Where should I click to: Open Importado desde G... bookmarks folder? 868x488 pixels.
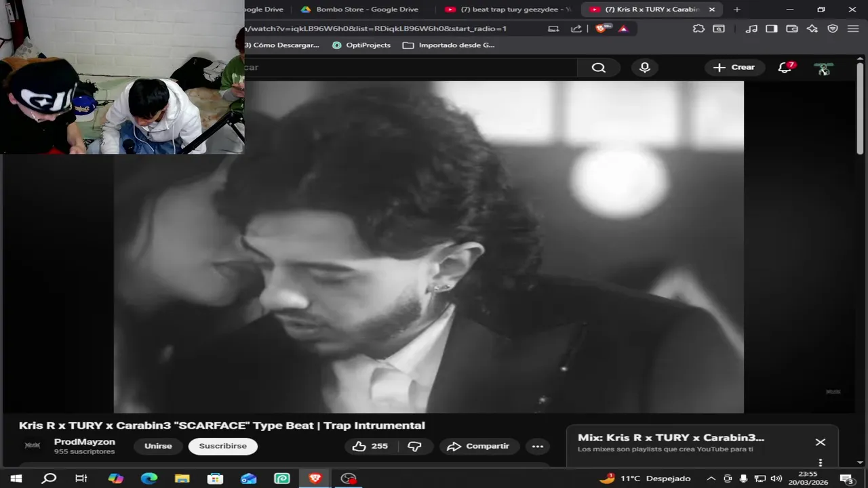point(449,45)
